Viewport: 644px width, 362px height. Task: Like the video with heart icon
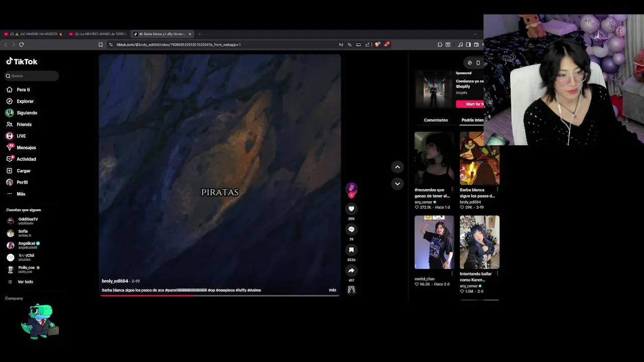click(x=351, y=209)
